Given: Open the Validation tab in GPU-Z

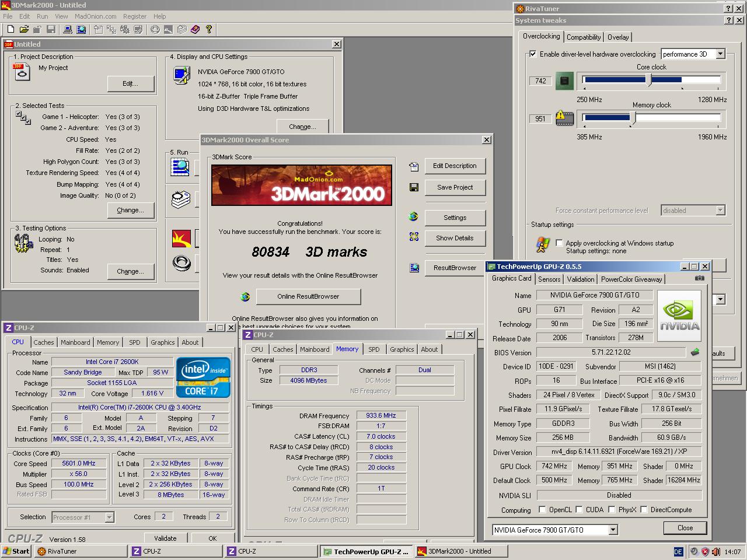Looking at the screenshot, I should pos(581,279).
